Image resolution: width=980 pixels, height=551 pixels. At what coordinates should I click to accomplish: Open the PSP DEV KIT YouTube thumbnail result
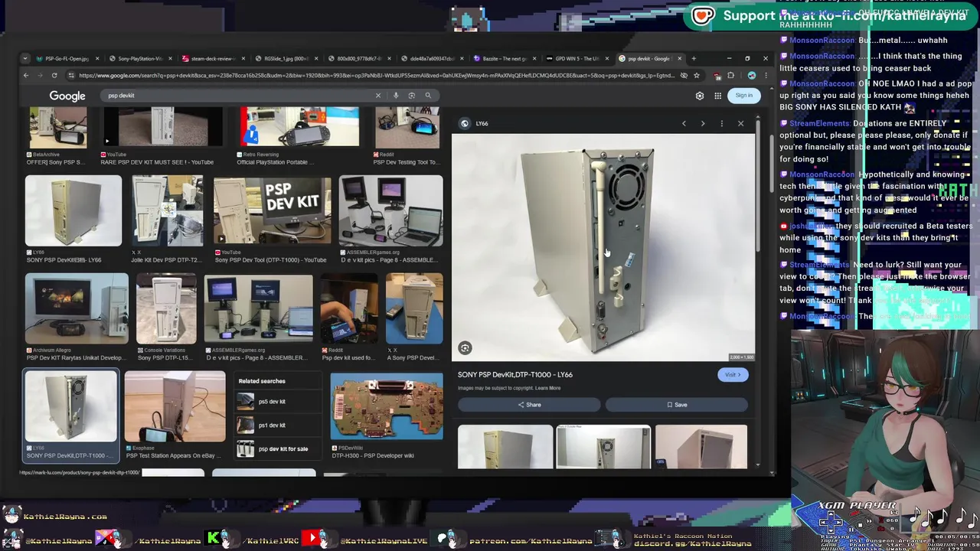tap(272, 211)
